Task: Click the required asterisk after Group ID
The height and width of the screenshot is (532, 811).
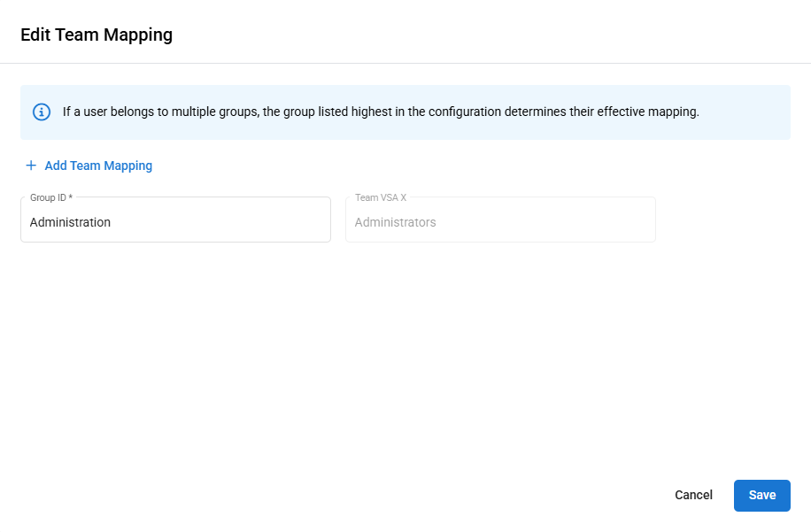Action: click(71, 197)
